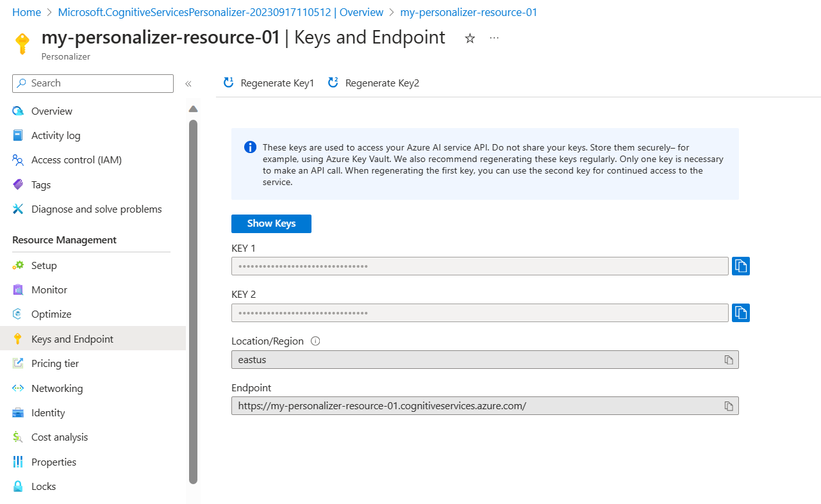
Task: Click the eastus region field
Action: coord(485,360)
